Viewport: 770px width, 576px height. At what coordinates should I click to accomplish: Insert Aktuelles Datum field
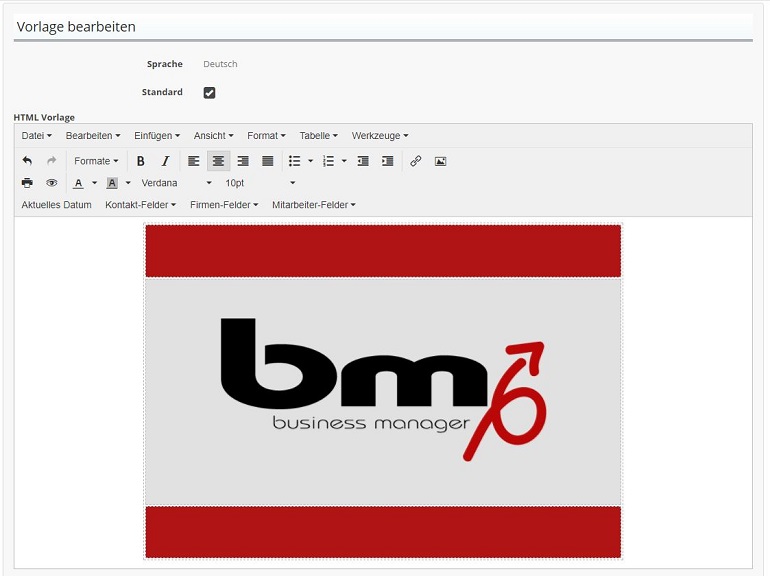[x=56, y=205]
